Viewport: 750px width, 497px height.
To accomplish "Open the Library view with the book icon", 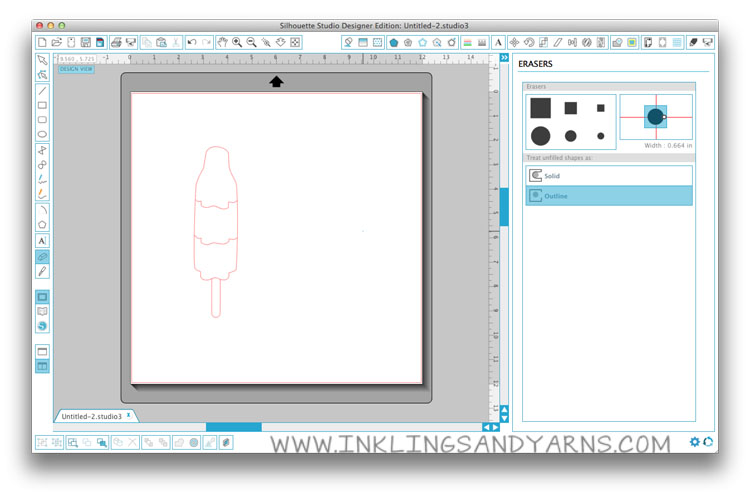I will (x=42, y=311).
